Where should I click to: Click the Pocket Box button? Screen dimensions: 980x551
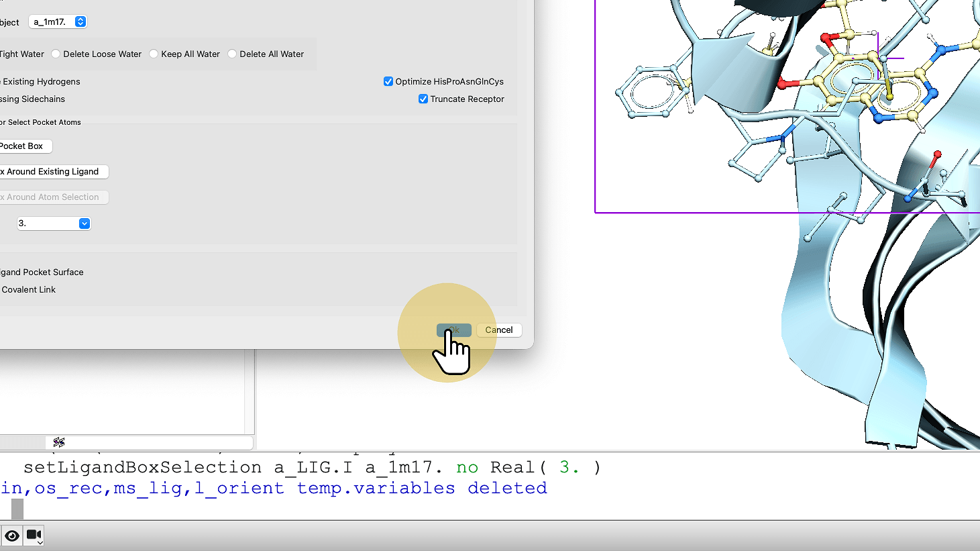tap(23, 146)
